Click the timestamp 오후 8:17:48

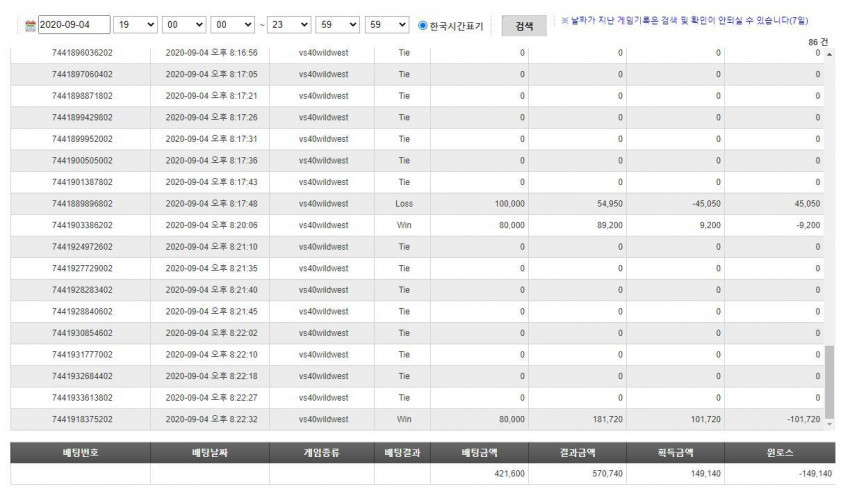[x=234, y=204]
